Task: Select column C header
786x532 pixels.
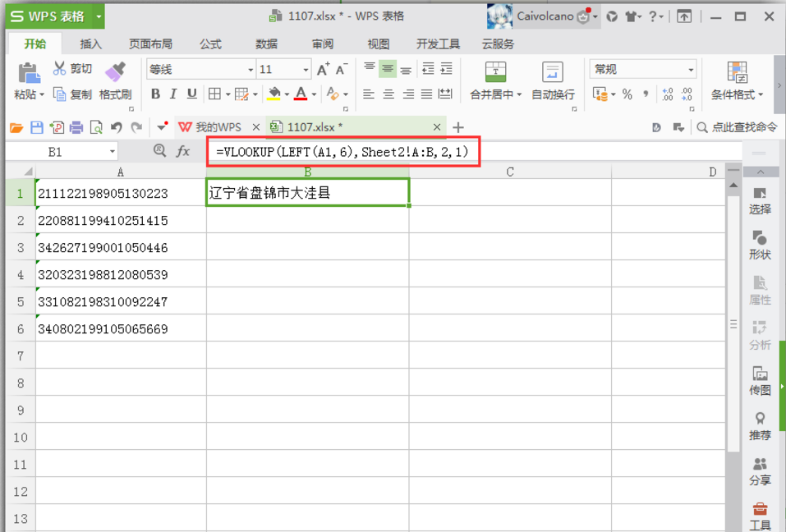Action: coord(510,172)
